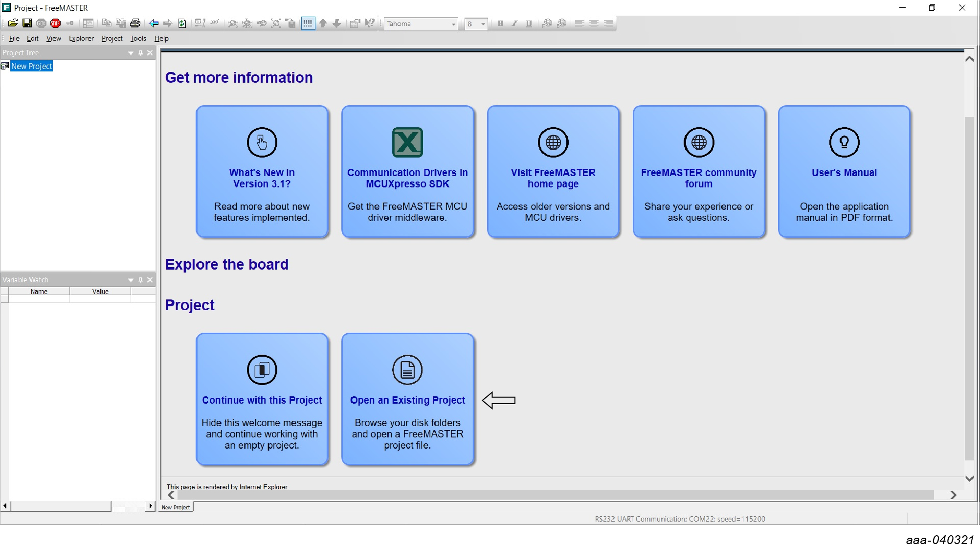Click the Print icon in toolbar
The width and height of the screenshot is (980, 548).
pos(135,23)
